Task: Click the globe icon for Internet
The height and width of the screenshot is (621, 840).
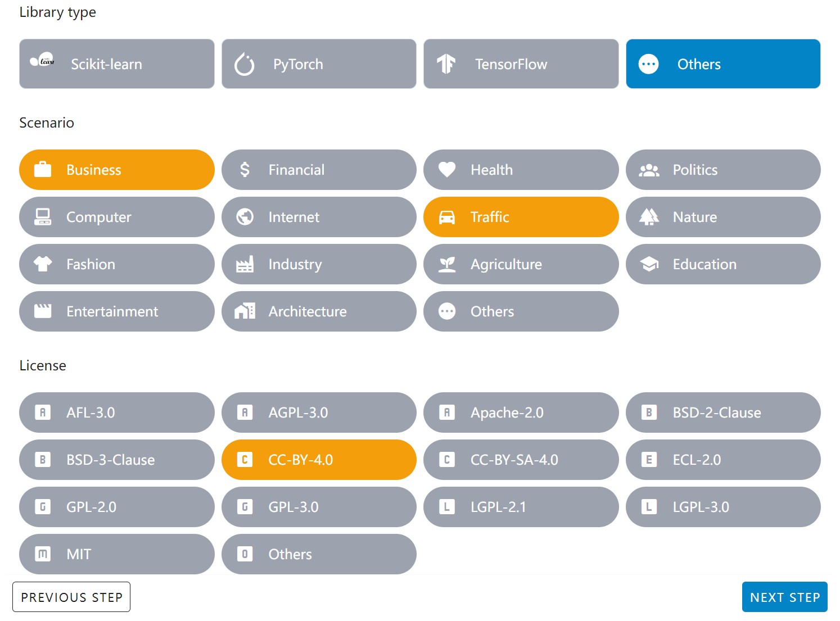Action: pos(245,217)
